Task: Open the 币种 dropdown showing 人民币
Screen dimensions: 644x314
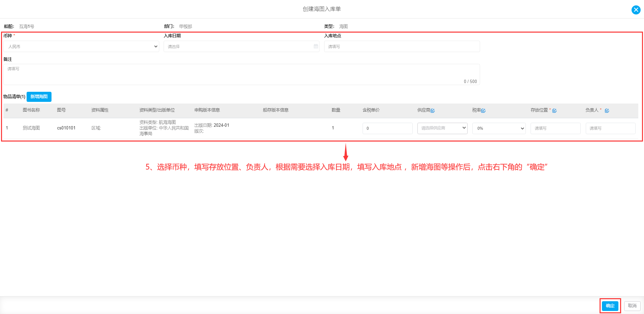Action: (x=81, y=46)
